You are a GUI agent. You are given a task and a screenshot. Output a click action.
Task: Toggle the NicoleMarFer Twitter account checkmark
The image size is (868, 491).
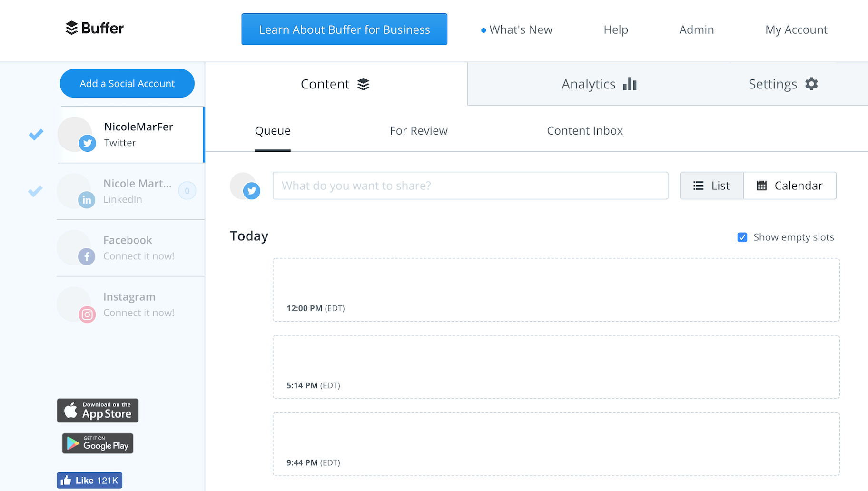click(x=36, y=135)
